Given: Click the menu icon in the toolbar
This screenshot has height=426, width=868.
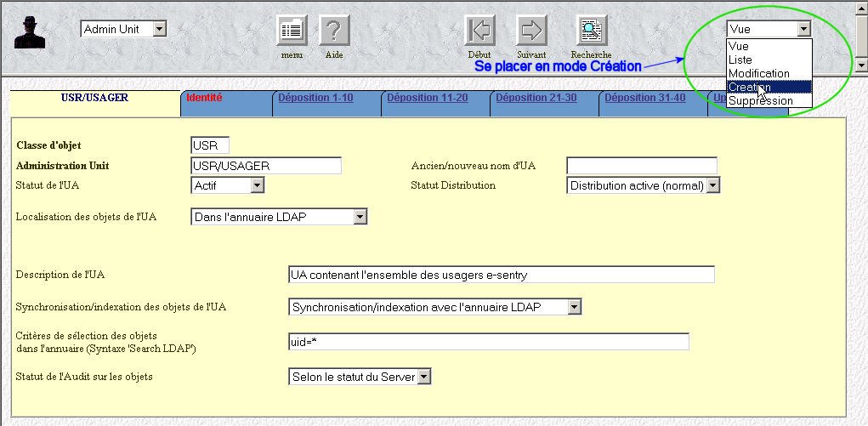Looking at the screenshot, I should pyautogui.click(x=292, y=31).
